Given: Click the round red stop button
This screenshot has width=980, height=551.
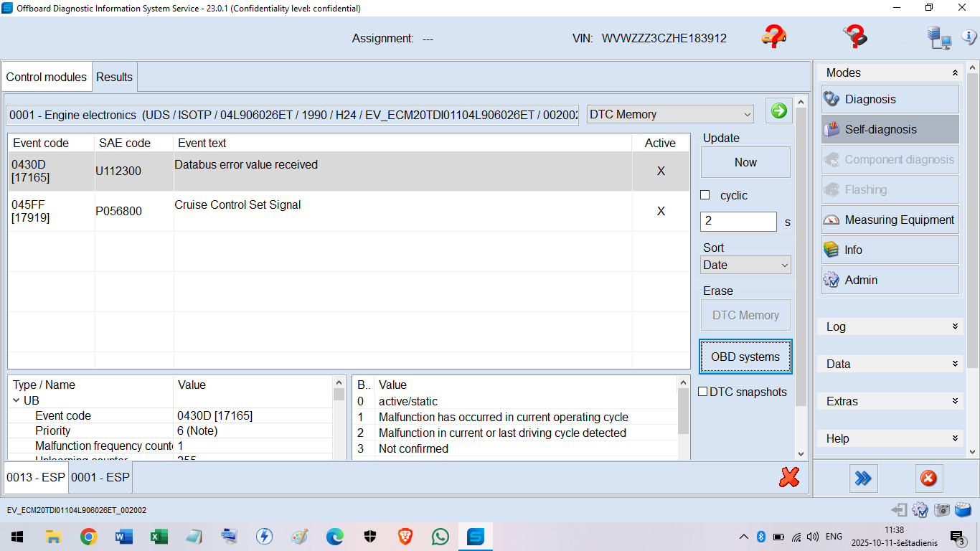Looking at the screenshot, I should (928, 478).
